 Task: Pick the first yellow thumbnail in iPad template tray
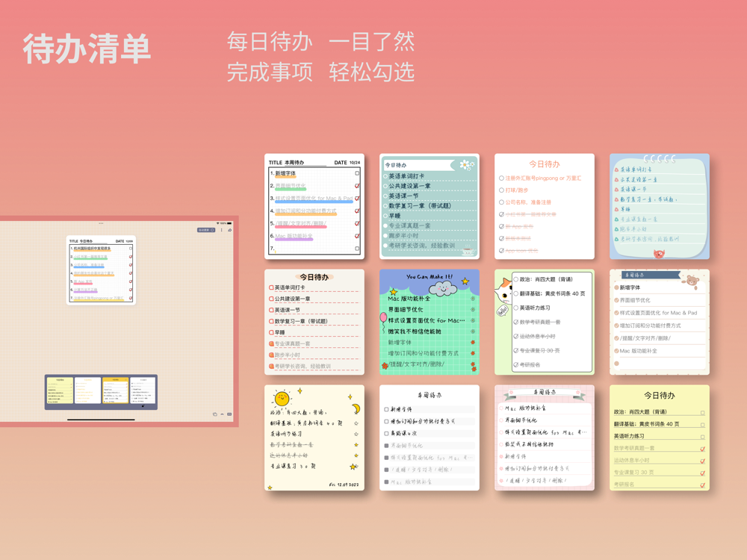click(x=60, y=391)
